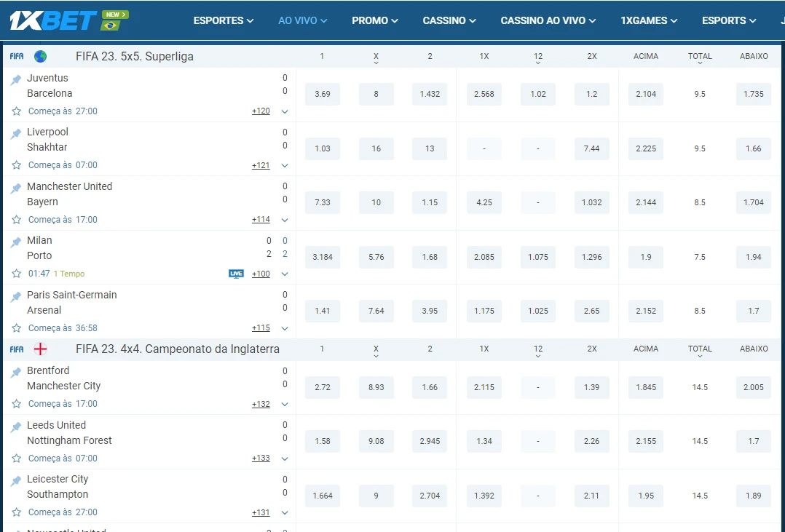Open the TOTAL column dropdown in Superliga header

(700, 58)
